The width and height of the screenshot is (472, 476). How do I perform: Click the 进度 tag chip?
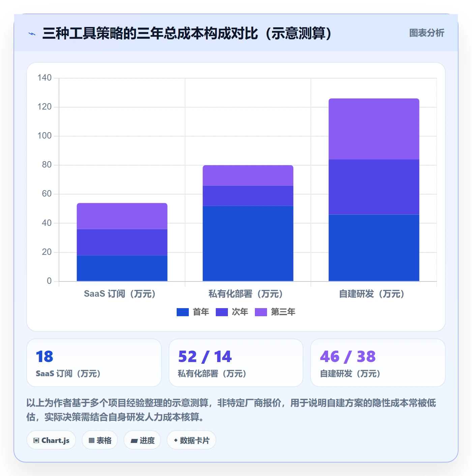coord(142,440)
